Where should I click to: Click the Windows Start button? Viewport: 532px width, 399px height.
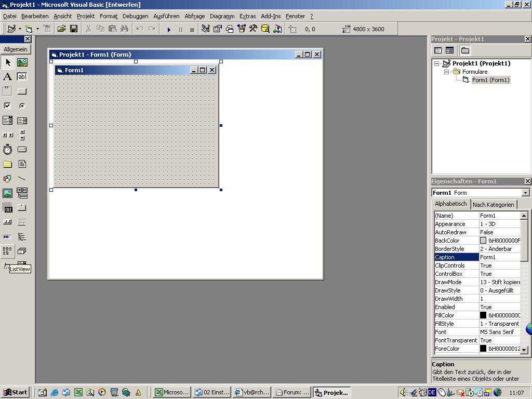[15, 392]
